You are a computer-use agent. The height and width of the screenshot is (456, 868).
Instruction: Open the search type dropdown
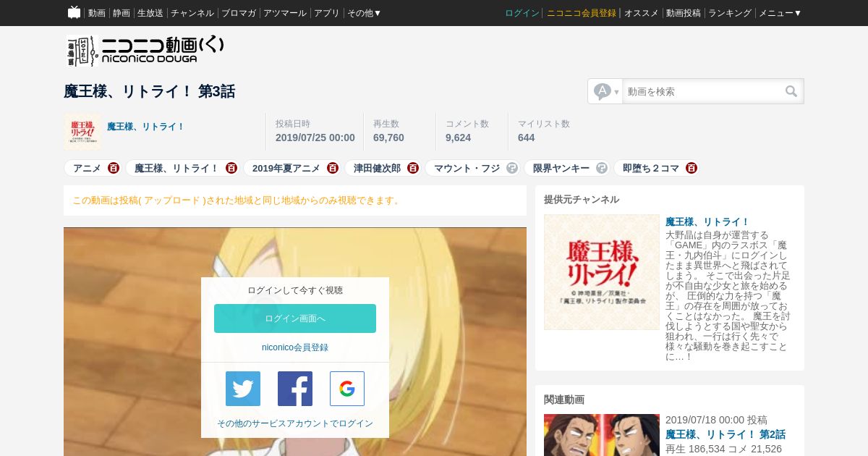pos(606,91)
